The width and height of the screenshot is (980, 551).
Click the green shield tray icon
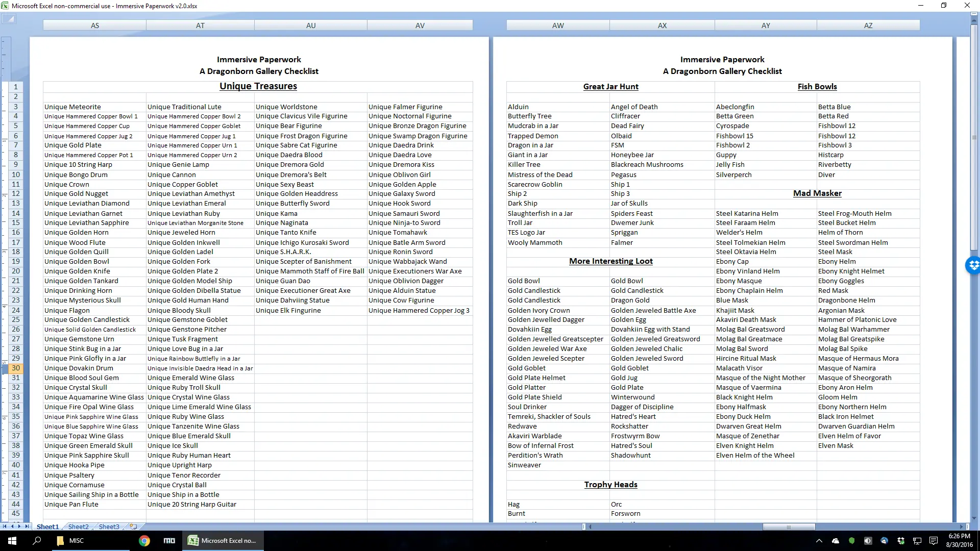[851, 541]
